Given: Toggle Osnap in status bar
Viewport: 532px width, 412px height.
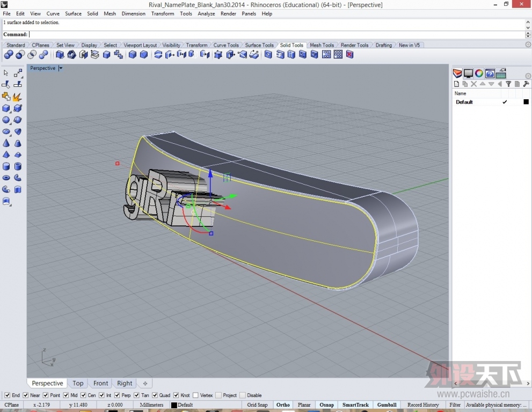Looking at the screenshot, I should [326, 405].
